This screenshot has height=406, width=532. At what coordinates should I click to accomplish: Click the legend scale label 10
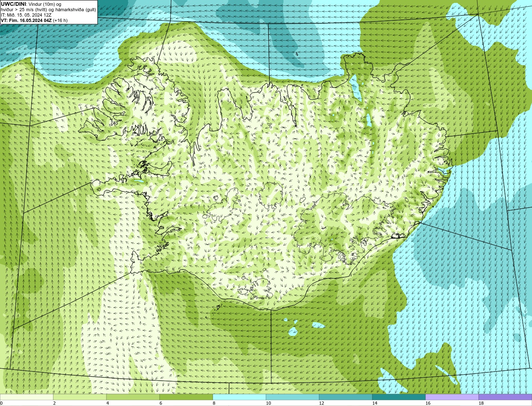click(268, 403)
